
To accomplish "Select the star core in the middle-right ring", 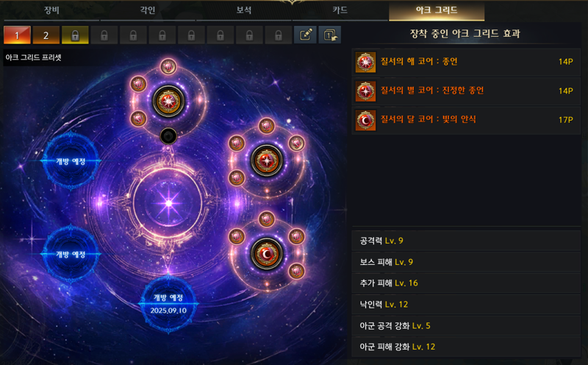I will pyautogui.click(x=267, y=160).
